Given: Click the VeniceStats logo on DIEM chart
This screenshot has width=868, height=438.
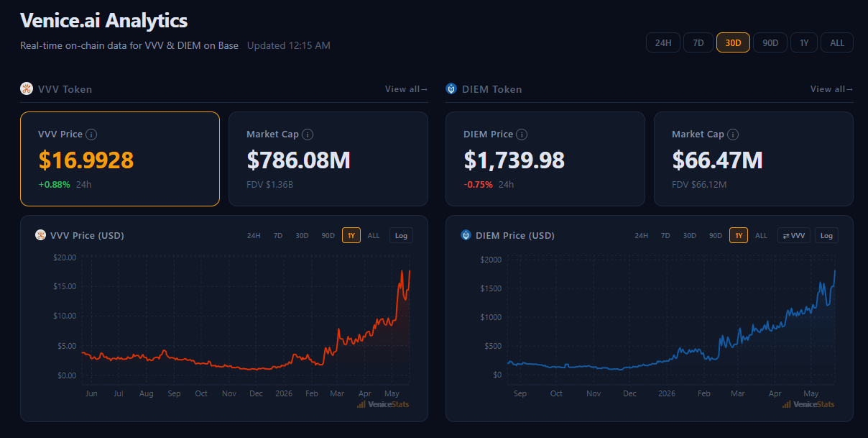Looking at the screenshot, I should pyautogui.click(x=808, y=404).
